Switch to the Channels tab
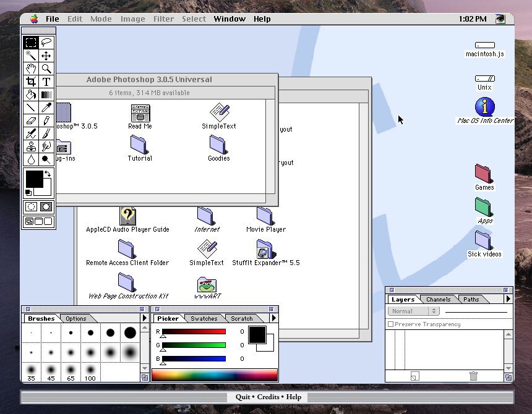The image size is (532, 414). pyautogui.click(x=438, y=300)
